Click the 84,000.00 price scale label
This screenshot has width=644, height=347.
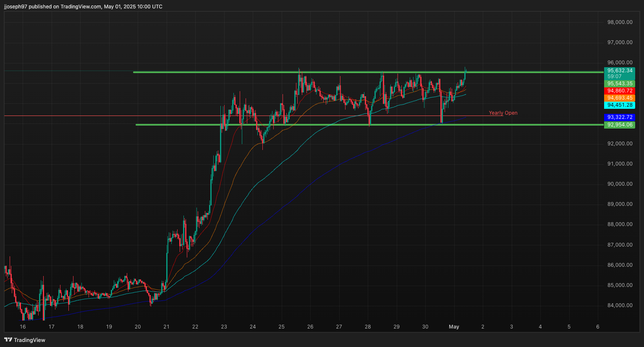[620, 305]
